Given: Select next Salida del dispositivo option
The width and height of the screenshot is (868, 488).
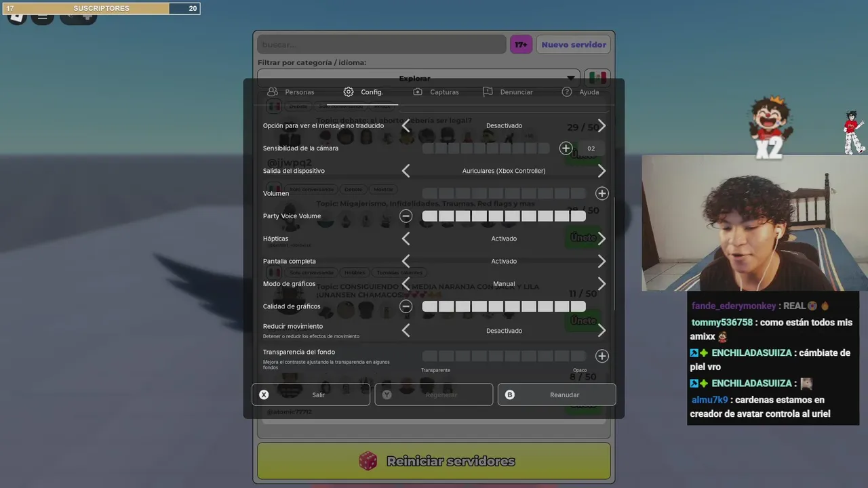Looking at the screenshot, I should click(601, 171).
